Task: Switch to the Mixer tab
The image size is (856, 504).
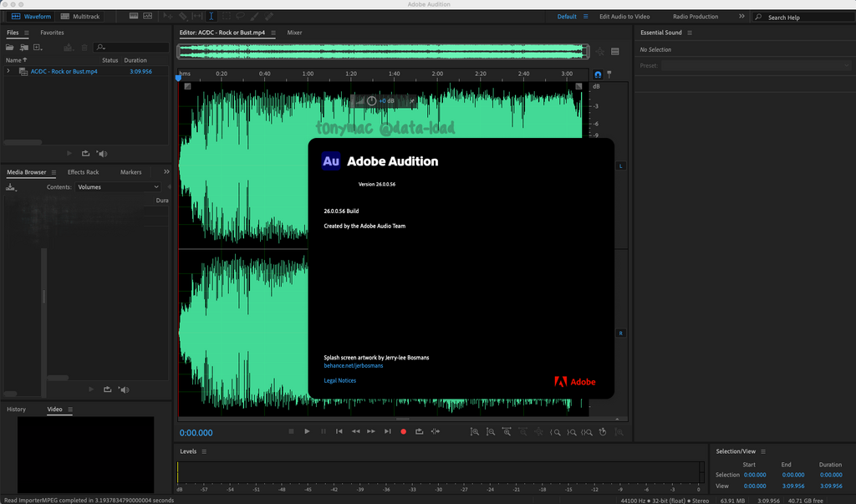Action: (x=294, y=33)
